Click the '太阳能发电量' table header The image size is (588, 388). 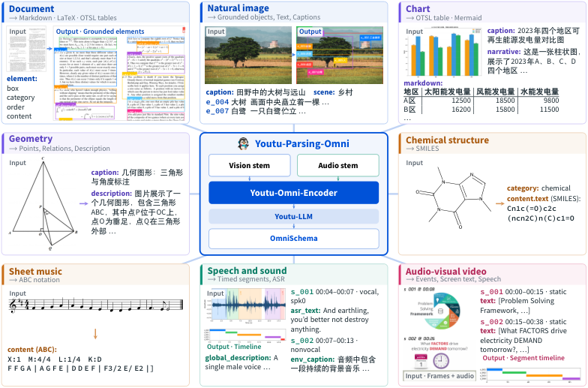point(447,92)
